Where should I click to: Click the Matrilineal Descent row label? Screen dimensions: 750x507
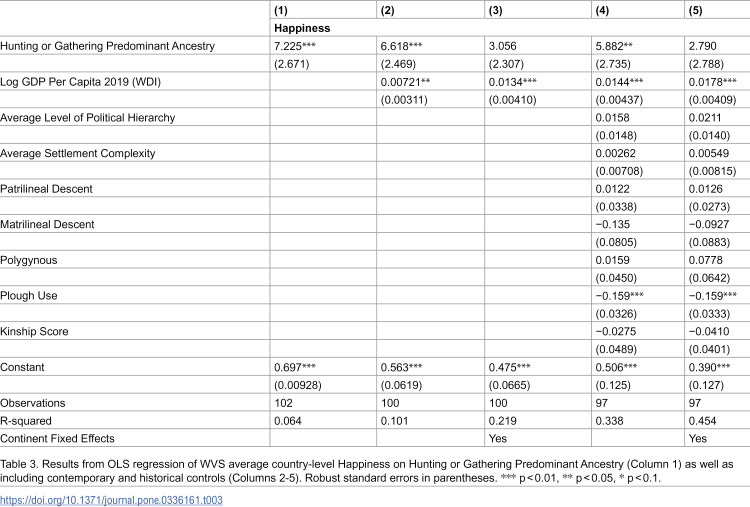coord(47,224)
